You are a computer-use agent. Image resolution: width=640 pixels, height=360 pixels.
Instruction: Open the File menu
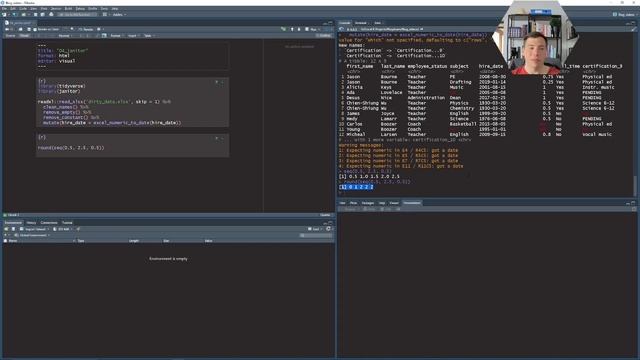(x=4, y=9)
